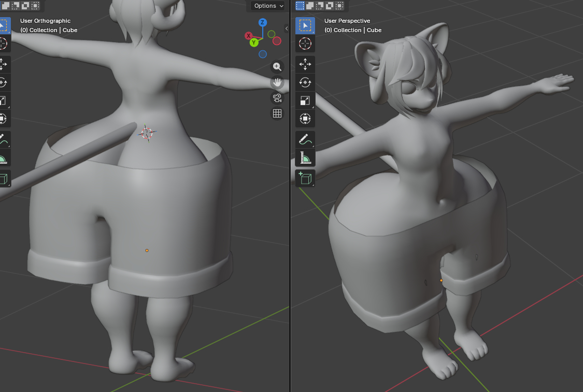
Task: Toggle perspective/orthographic grid button
Action: coord(277,113)
